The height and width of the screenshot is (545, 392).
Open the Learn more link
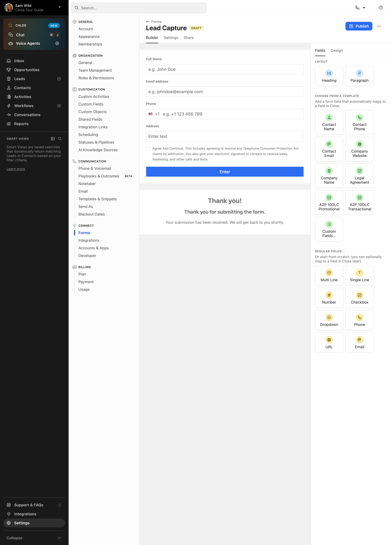pyautogui.click(x=16, y=169)
